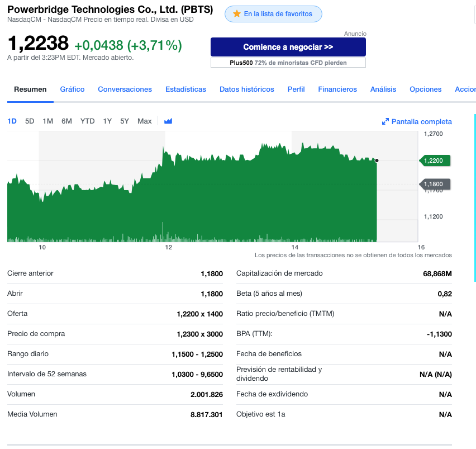The image size is (476, 449).
Task: Click the 'Objetivo est 1a' label
Action: click(260, 414)
